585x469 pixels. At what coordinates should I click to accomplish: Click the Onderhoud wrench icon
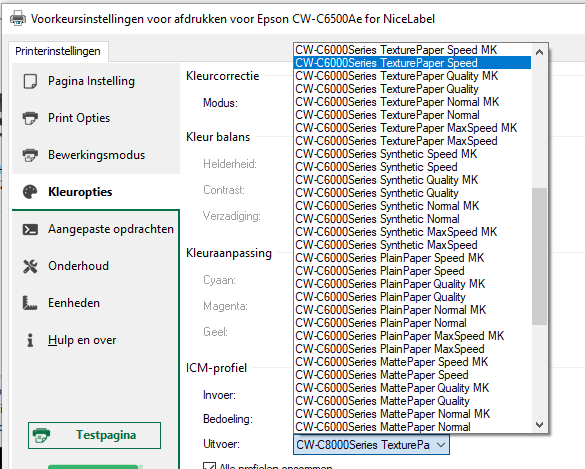[30, 266]
